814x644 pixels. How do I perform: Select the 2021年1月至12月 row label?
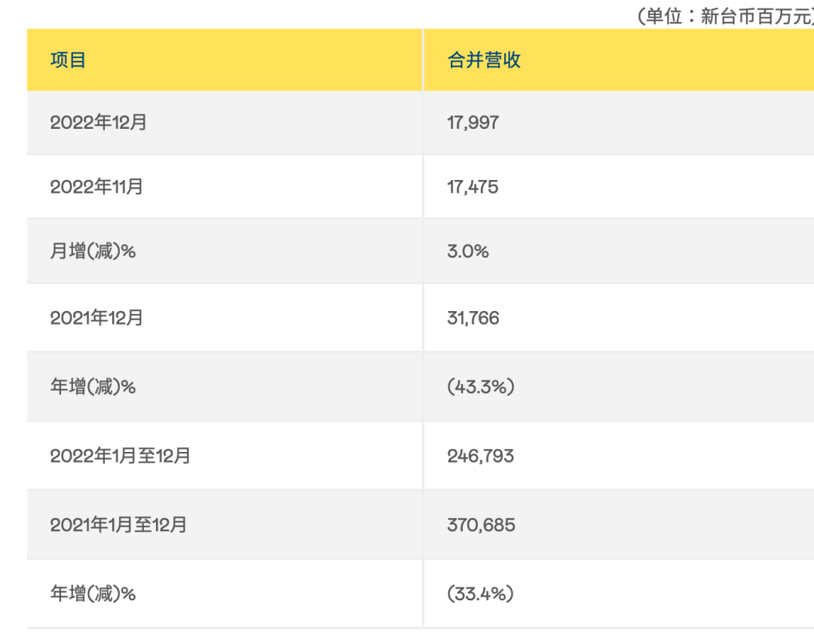[118, 525]
